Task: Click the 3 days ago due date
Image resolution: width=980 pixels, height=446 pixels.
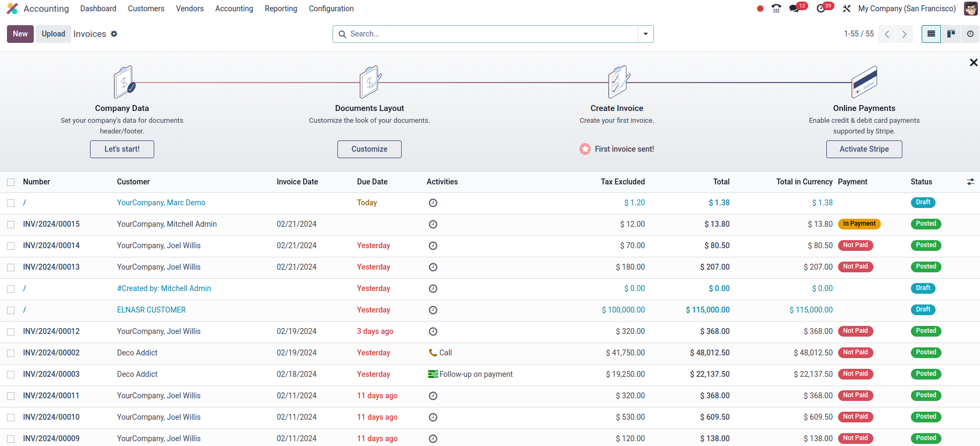Action: pyautogui.click(x=375, y=331)
